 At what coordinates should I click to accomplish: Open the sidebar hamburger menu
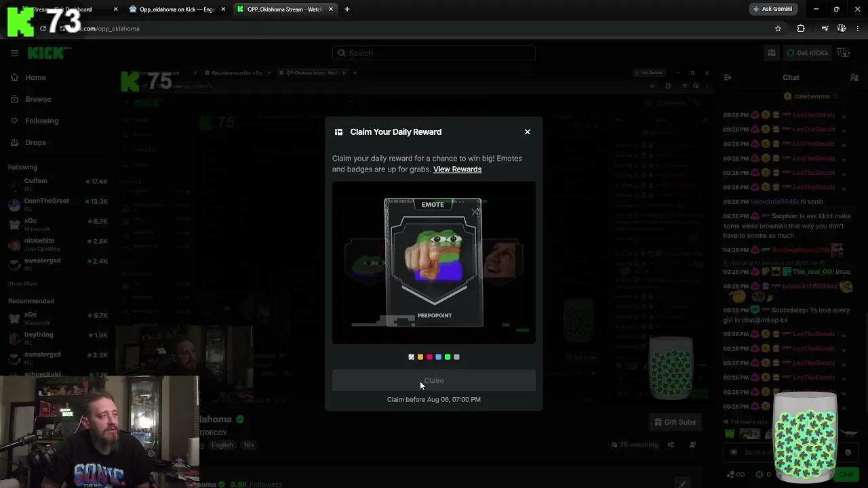(x=14, y=53)
